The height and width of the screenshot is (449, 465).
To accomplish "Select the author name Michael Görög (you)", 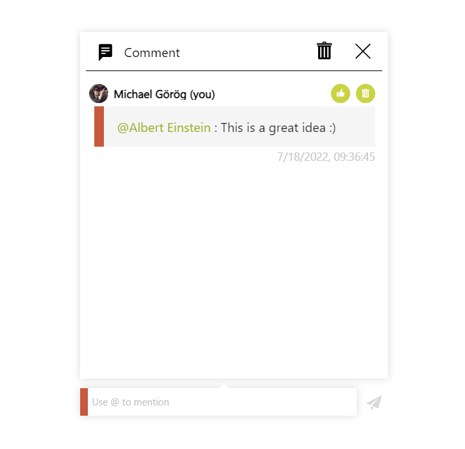I will (x=164, y=94).
